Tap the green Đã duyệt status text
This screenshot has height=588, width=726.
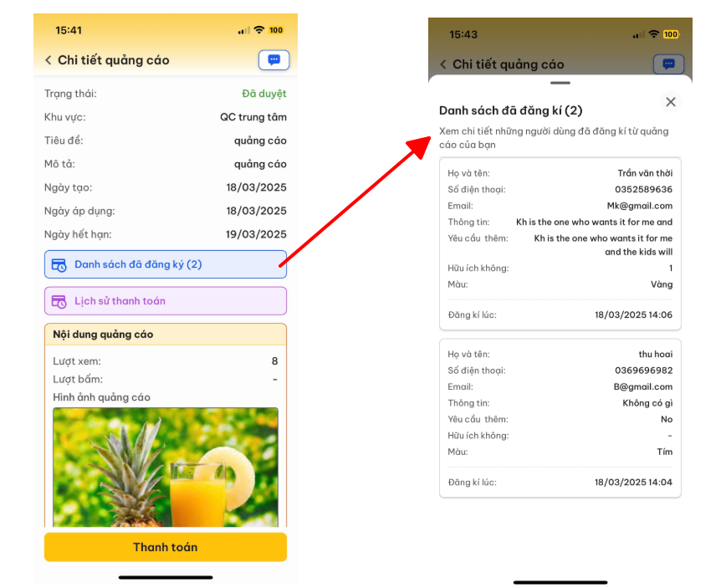pos(263,94)
